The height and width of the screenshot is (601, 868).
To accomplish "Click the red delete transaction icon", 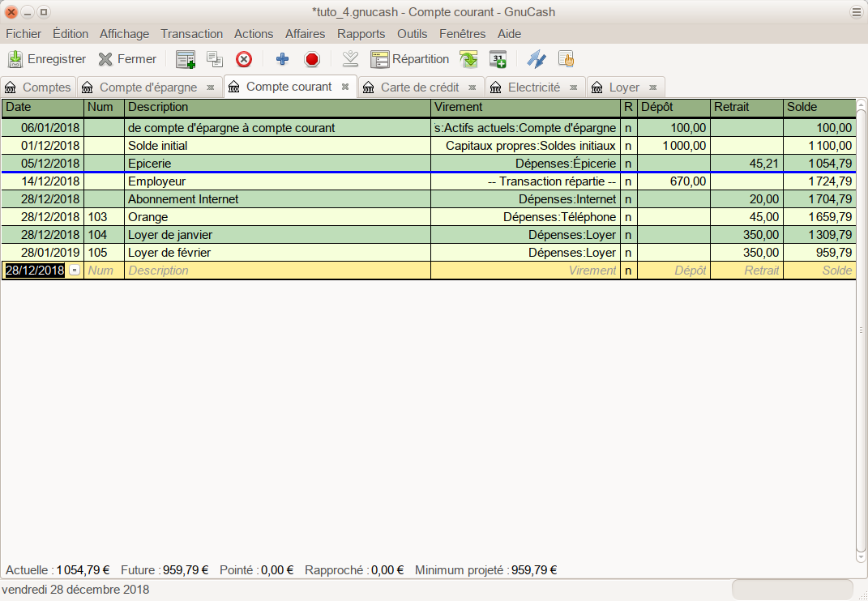I will tap(244, 59).
